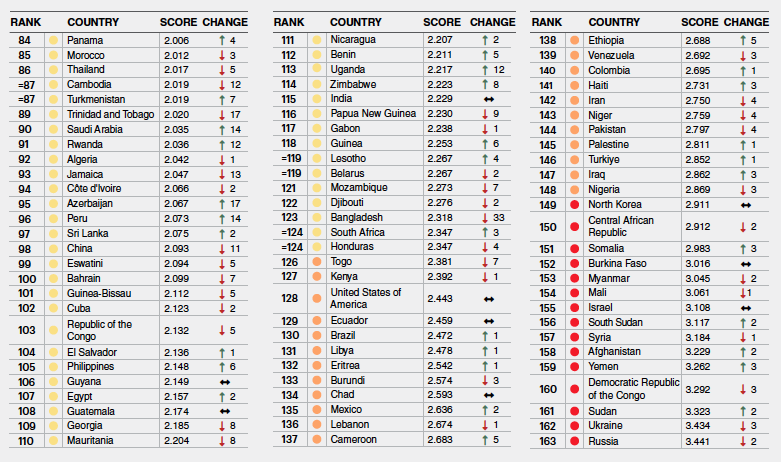
Task: Click the no-change double arrow for India
Action: (x=490, y=100)
